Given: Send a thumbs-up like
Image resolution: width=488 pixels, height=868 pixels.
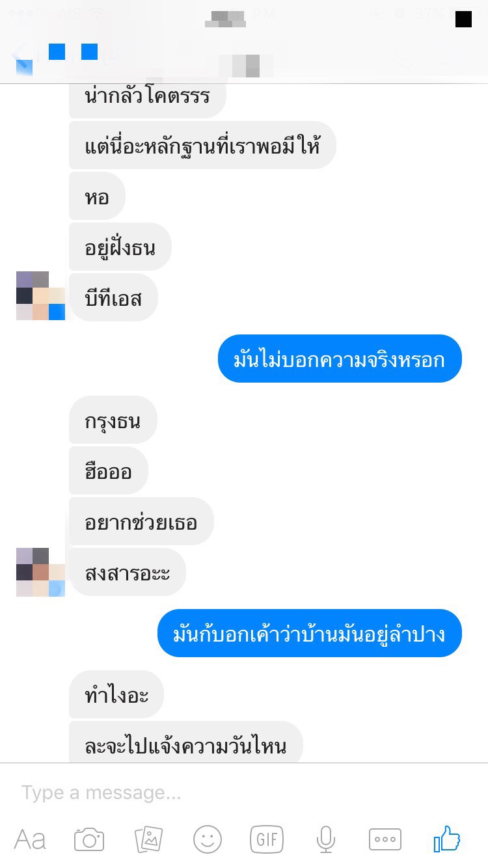Looking at the screenshot, I should click(447, 839).
